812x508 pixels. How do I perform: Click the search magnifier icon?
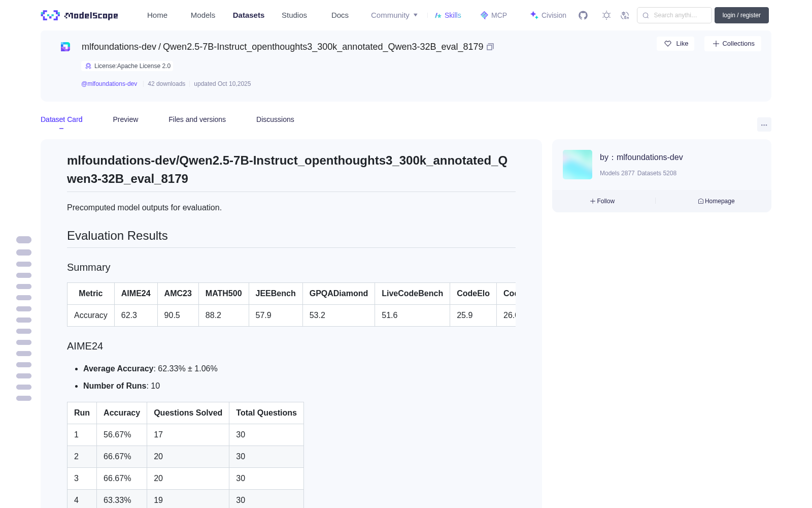point(646,15)
